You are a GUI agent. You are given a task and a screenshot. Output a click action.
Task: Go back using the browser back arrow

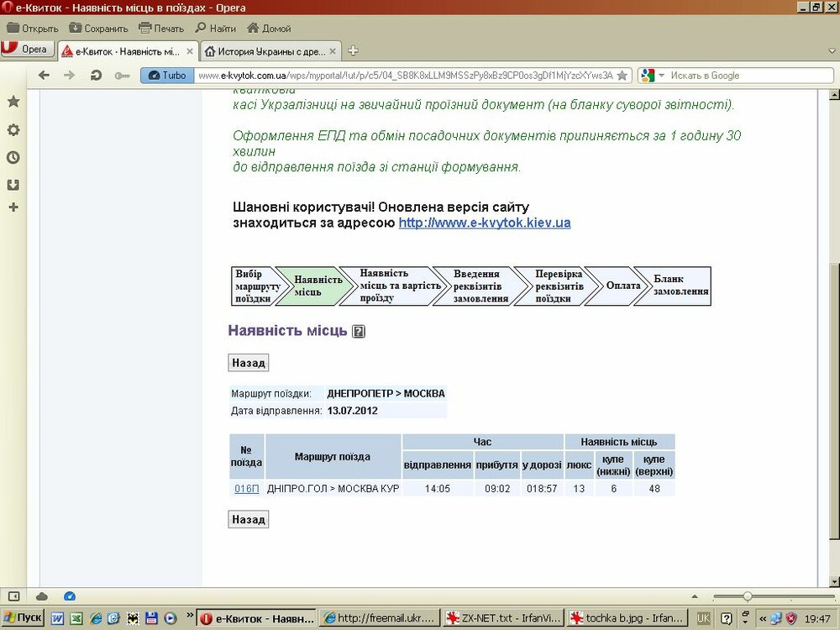click(x=44, y=76)
